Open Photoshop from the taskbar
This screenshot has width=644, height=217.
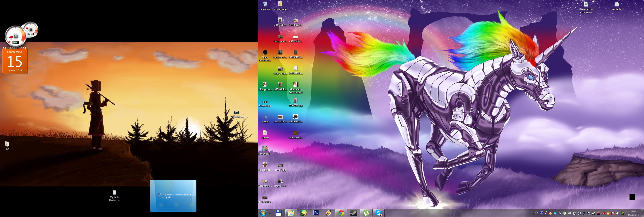[316, 213]
